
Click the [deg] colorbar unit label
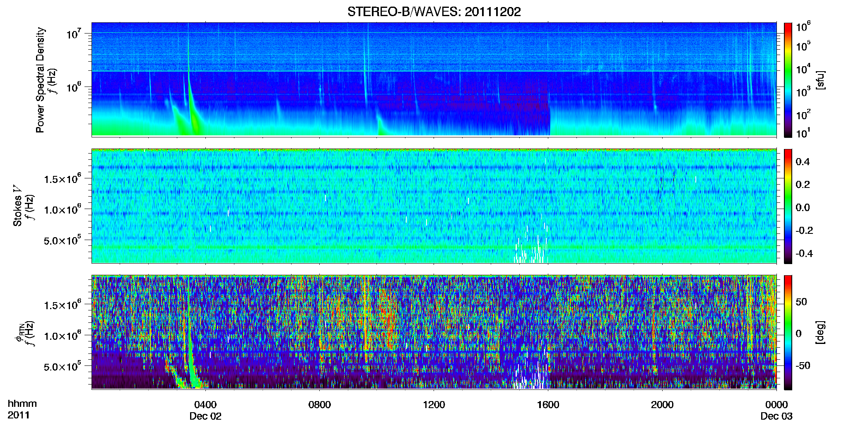pos(820,332)
